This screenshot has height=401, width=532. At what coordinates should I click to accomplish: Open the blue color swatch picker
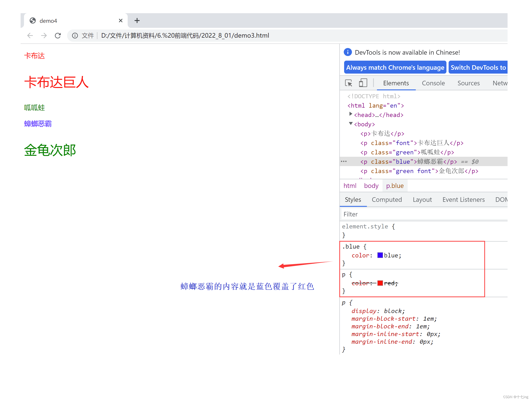coord(380,255)
